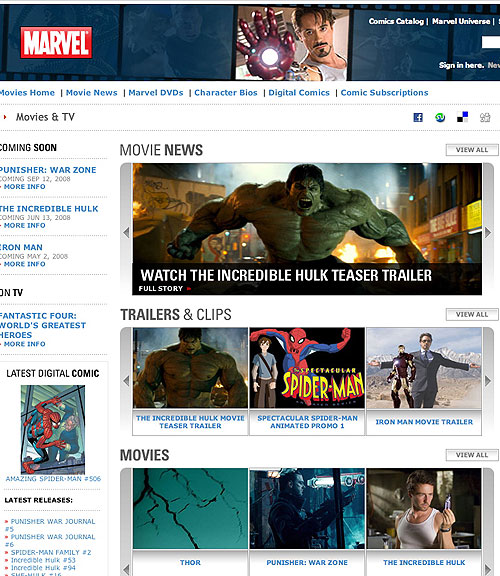Click Sign in here link
Viewport: 500px width, 576px height.
click(461, 65)
